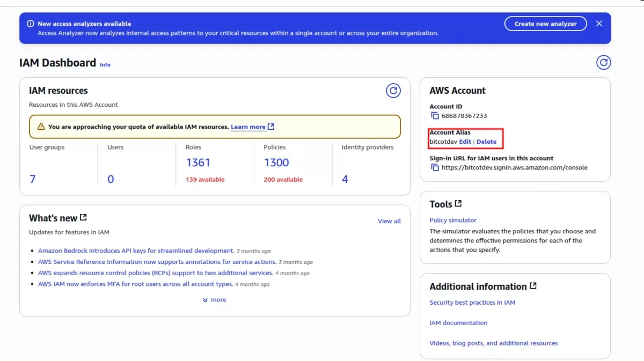
Task: Dismiss the access analyzer banner
Action: [599, 24]
